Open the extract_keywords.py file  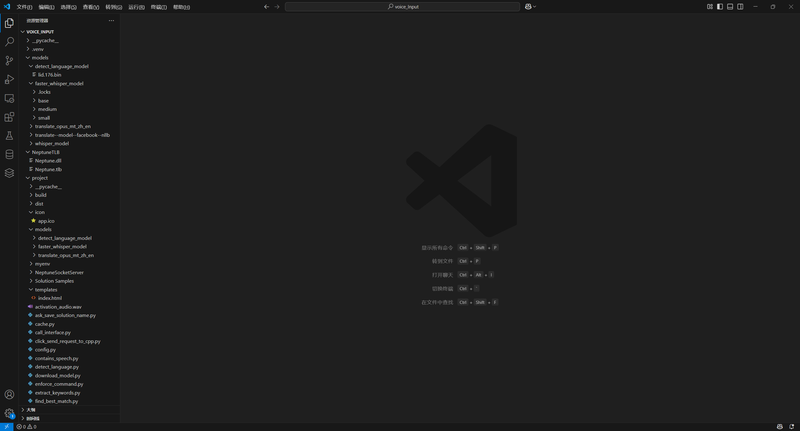pyautogui.click(x=69, y=393)
